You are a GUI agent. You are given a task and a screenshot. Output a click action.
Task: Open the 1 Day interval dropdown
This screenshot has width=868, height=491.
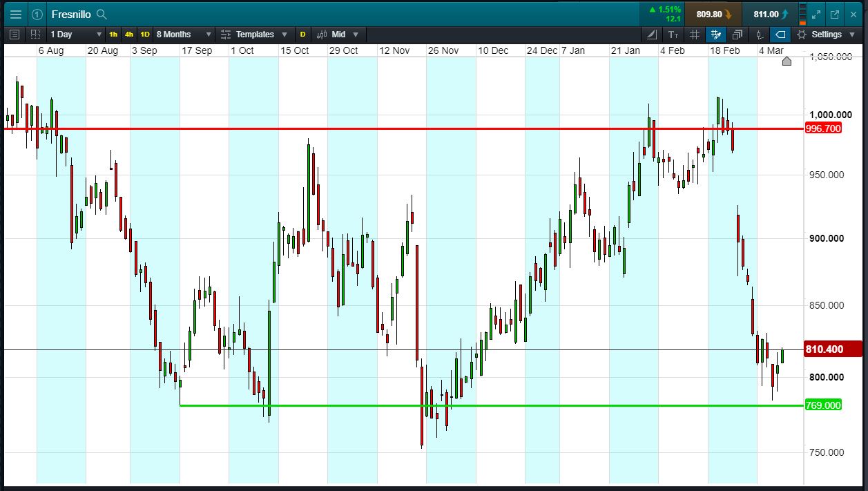click(76, 34)
